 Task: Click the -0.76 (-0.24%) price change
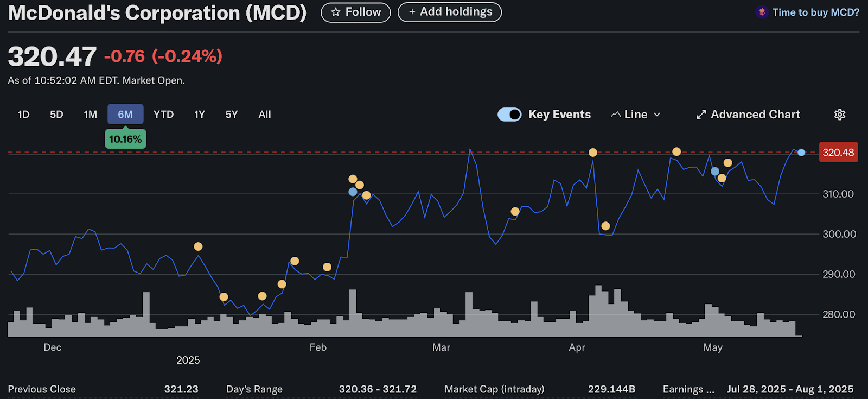pos(163,56)
